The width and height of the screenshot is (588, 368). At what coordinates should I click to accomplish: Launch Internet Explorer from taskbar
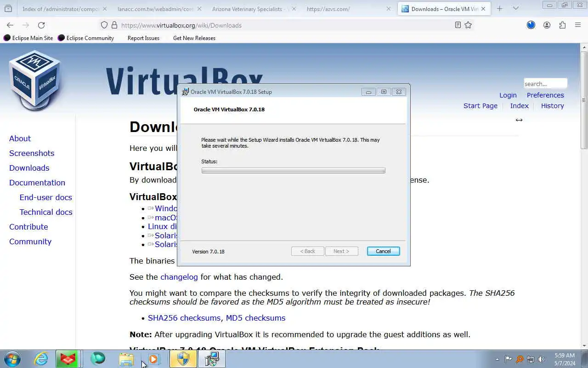pos(41,359)
